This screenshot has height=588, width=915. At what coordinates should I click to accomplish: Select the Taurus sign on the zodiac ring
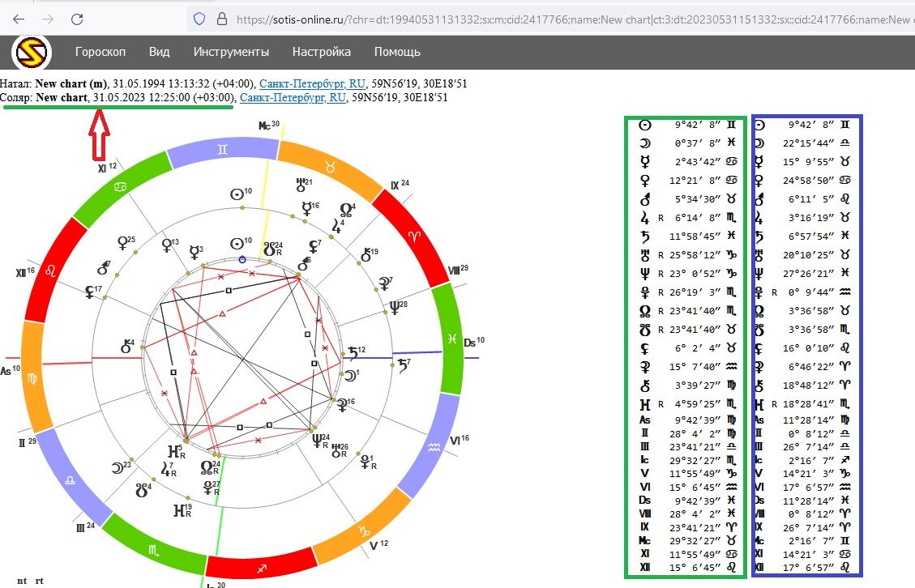click(328, 167)
